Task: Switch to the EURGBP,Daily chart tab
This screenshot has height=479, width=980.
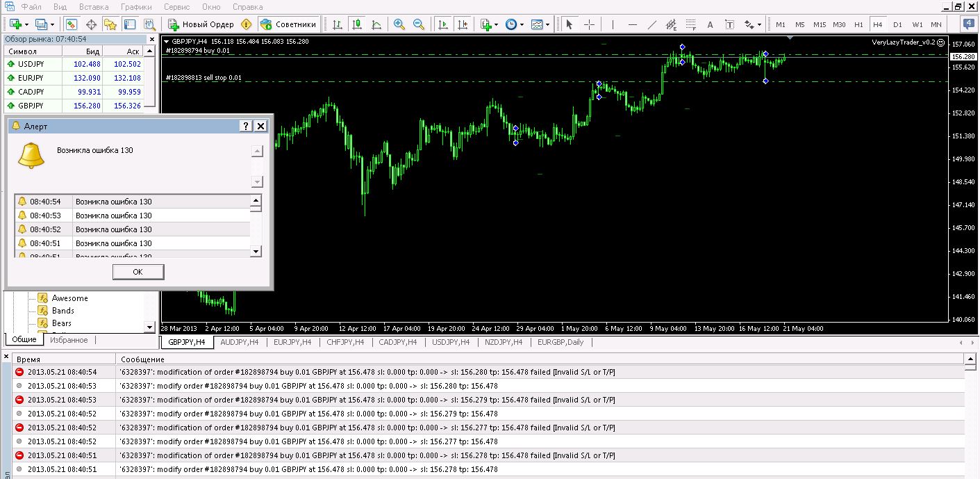Action: pyautogui.click(x=560, y=342)
